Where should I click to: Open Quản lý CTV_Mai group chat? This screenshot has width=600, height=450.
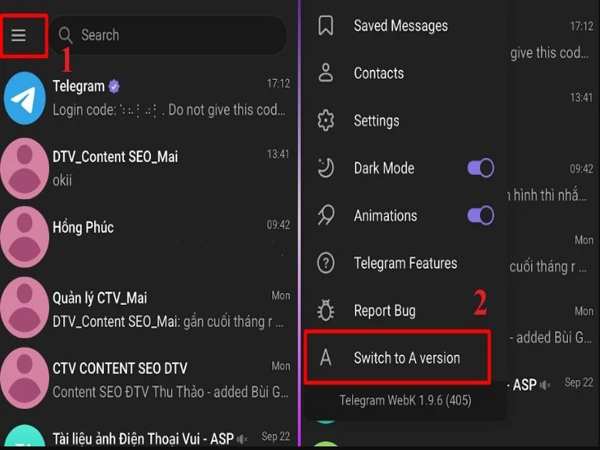(148, 308)
